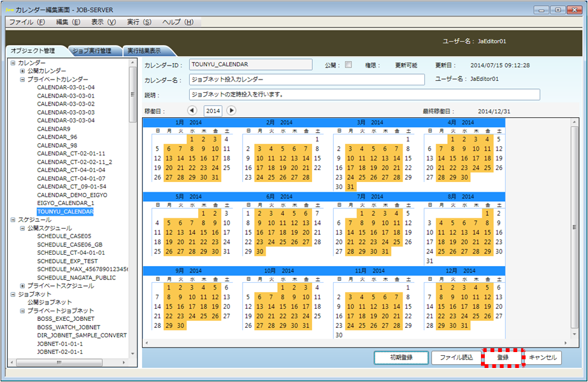
Task: Switch to the オブジェクト管理 tab
Action: click(33, 50)
